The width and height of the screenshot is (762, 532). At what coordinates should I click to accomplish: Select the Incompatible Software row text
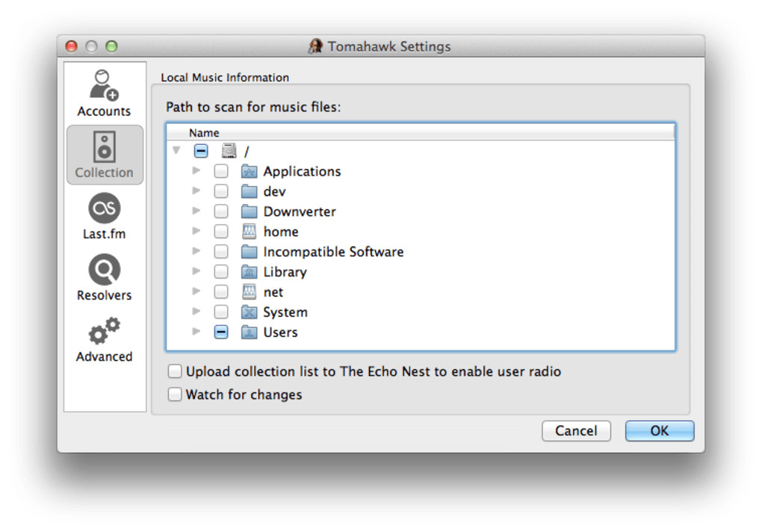click(x=333, y=252)
